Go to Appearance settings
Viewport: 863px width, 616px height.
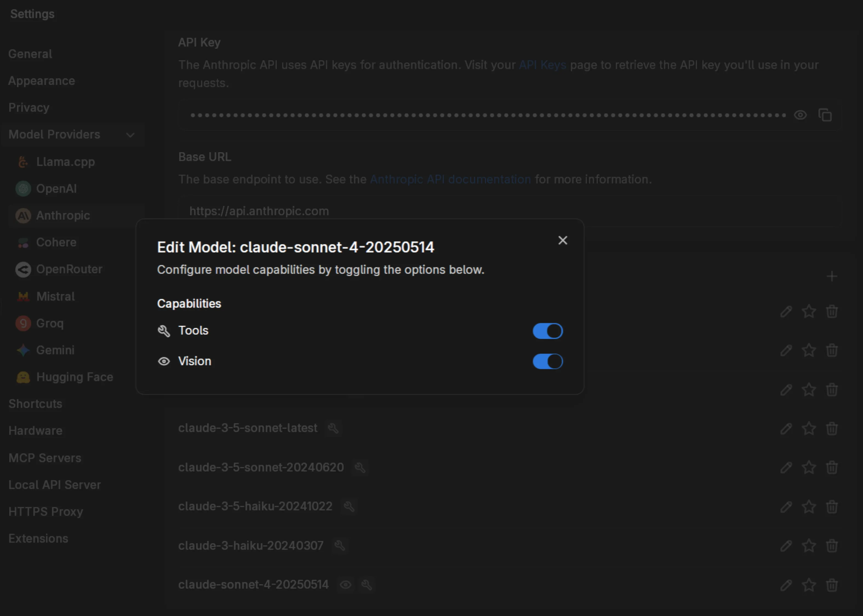point(42,81)
